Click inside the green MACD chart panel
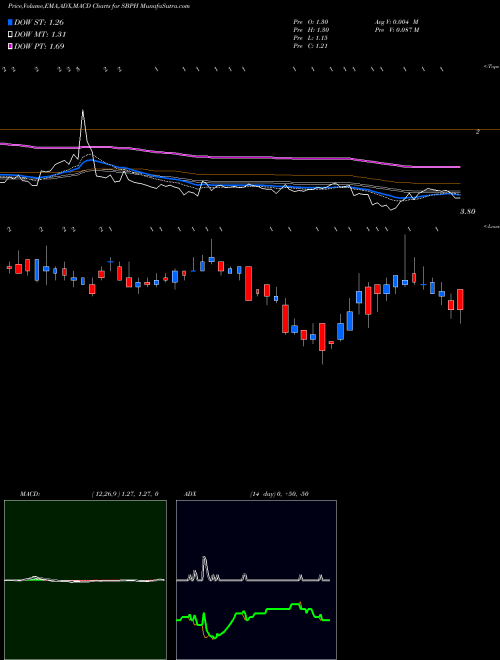 click(85, 580)
